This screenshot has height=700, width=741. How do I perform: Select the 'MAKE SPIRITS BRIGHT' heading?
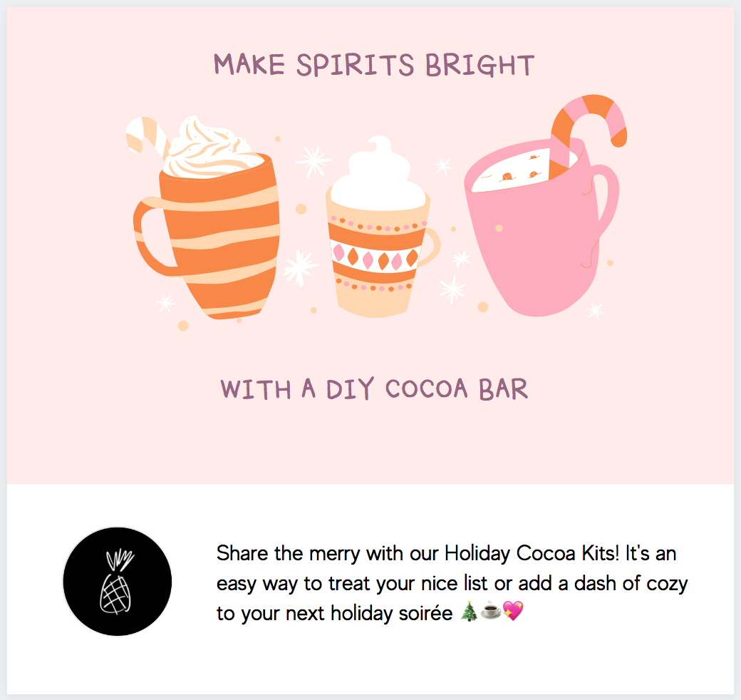[x=374, y=66]
